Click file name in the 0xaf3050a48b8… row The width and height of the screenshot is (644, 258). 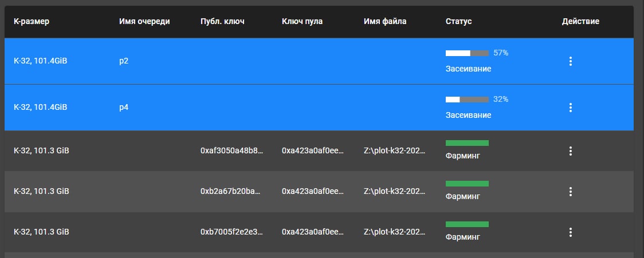coord(395,151)
